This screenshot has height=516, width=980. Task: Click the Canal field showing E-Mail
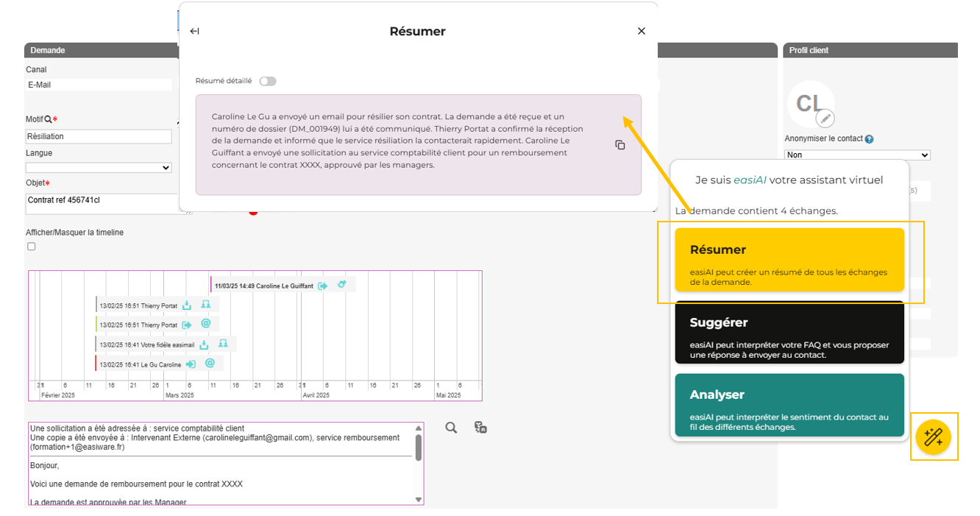click(99, 85)
